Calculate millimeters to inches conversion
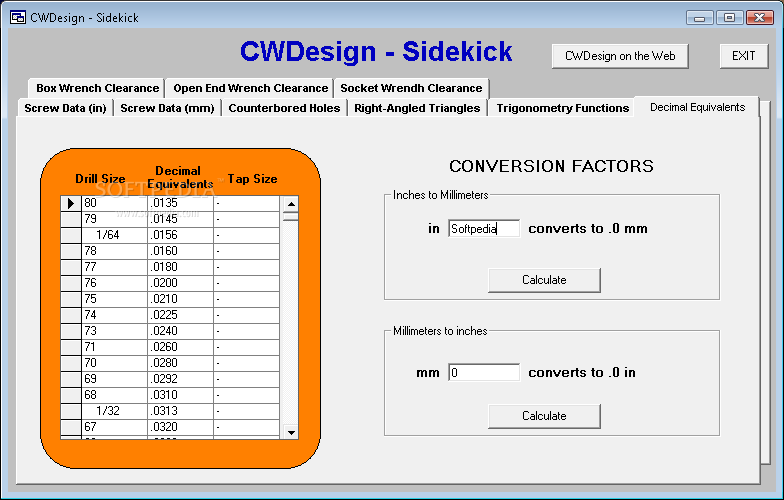784x500 pixels. (544, 416)
